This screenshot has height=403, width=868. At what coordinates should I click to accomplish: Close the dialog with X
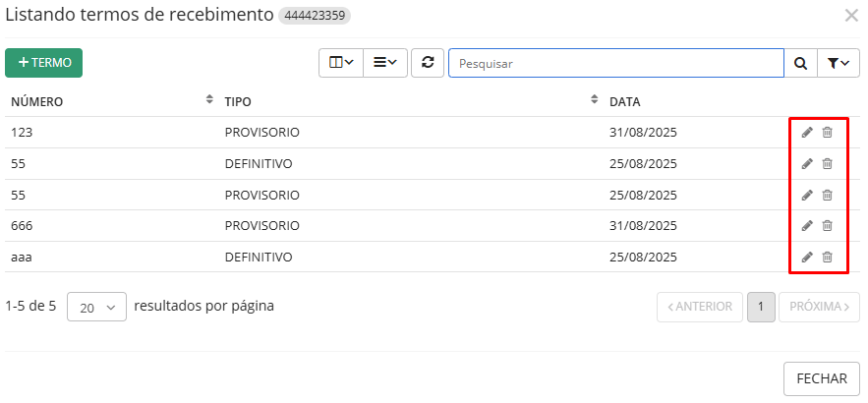(851, 16)
